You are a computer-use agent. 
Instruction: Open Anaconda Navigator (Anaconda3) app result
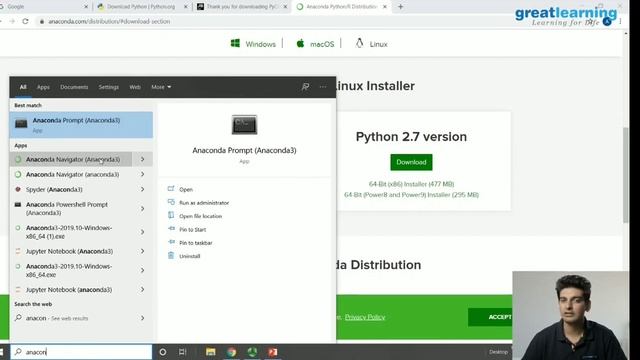point(71,159)
